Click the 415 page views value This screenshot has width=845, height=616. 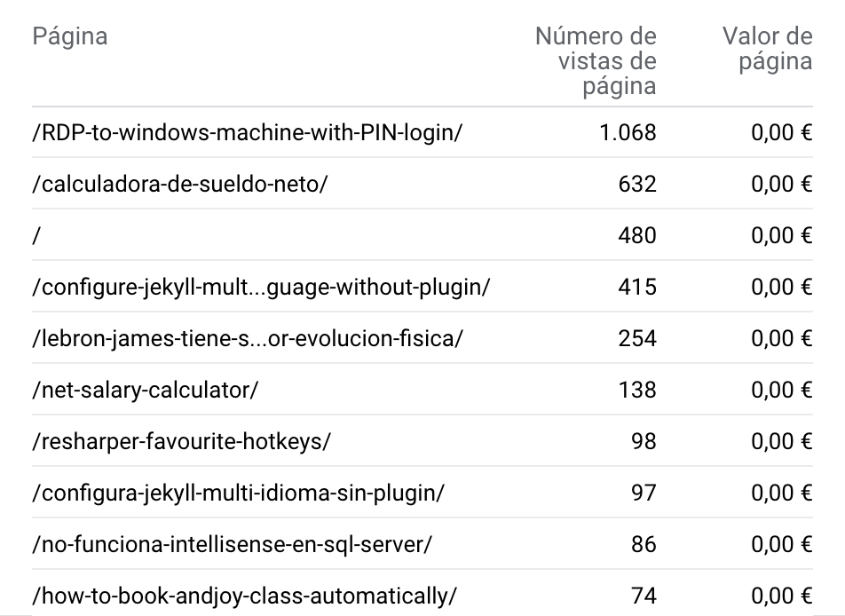(636, 288)
